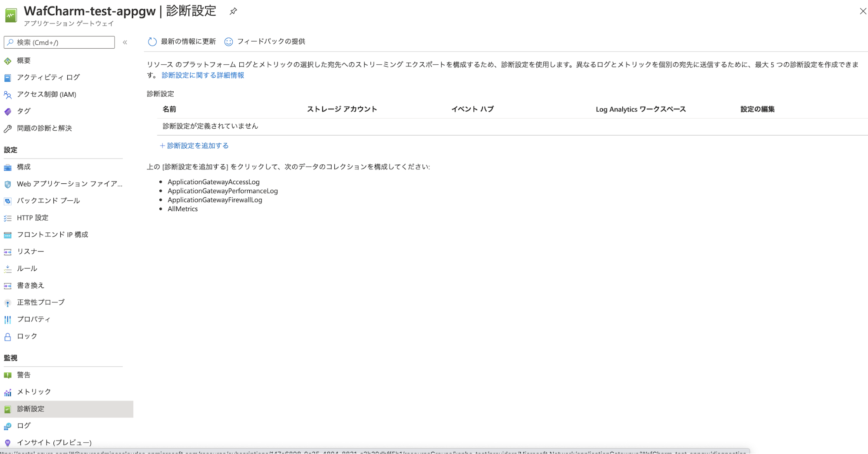Screen dimensions: 868x454
Task: Click ApplicationGatewayPerformanceLog list entry
Action: (x=223, y=191)
